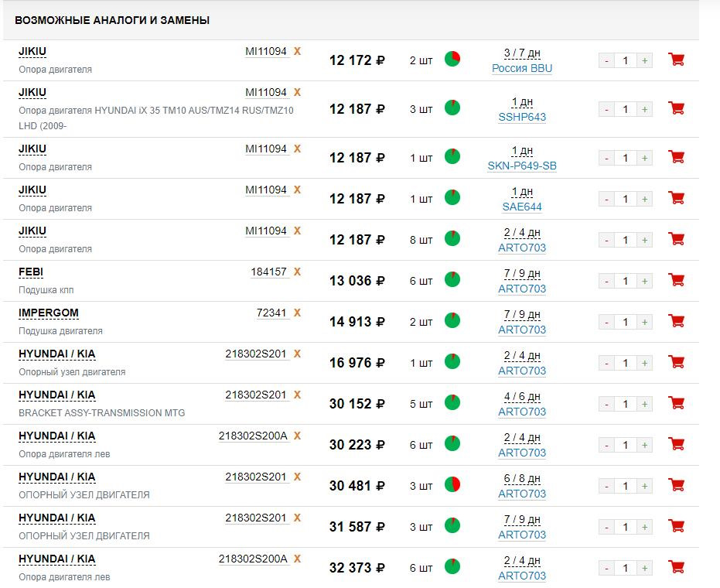The image size is (720, 588).
Task: Open ARTO703 link in the FEBI row
Action: (x=522, y=289)
